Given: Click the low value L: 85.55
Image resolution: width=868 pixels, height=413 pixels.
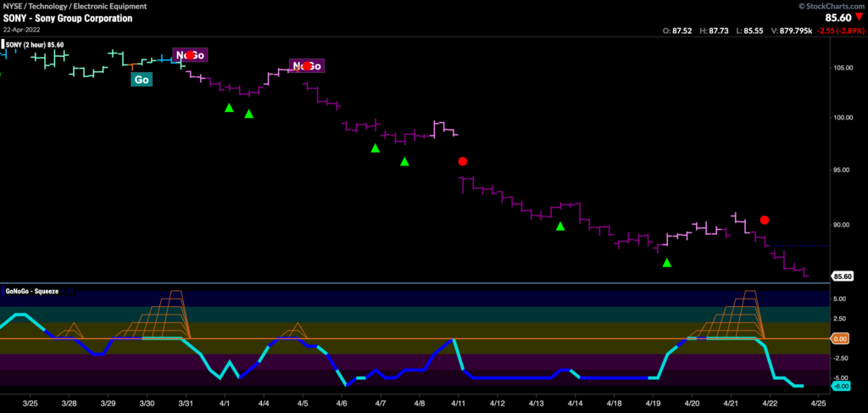Looking at the screenshot, I should click(748, 31).
